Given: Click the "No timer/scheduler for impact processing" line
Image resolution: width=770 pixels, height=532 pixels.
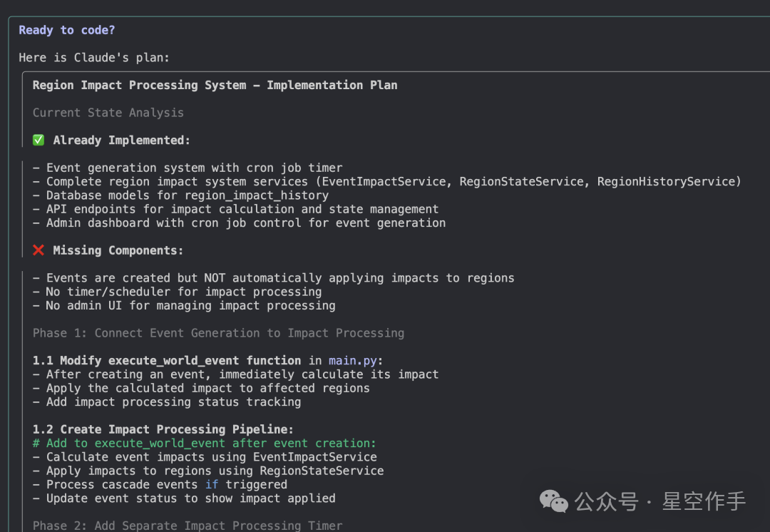Looking at the screenshot, I should pos(183,292).
